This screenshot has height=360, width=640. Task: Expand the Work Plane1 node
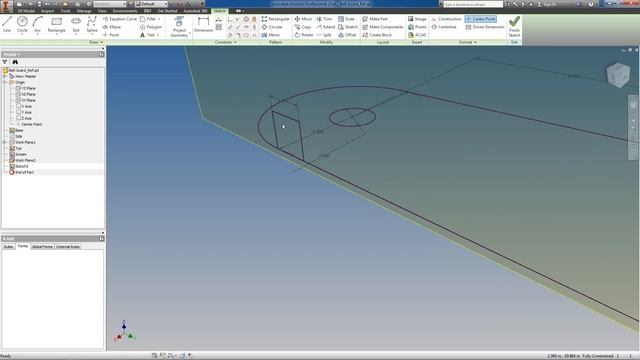click(5, 142)
